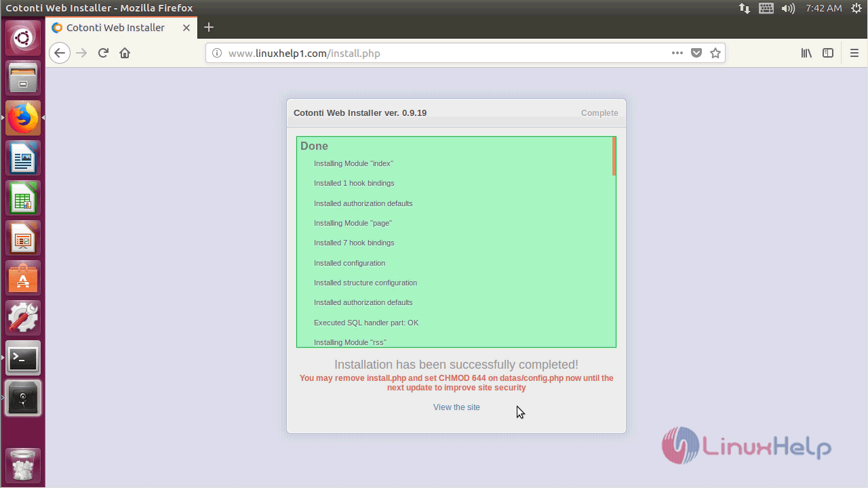Go back with the browser back arrow
The image size is (868, 488).
click(x=60, y=53)
